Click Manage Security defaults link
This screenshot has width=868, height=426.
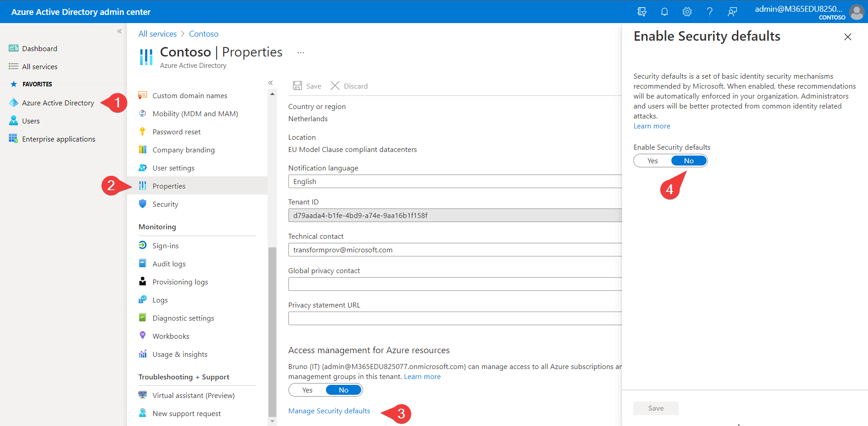[329, 411]
